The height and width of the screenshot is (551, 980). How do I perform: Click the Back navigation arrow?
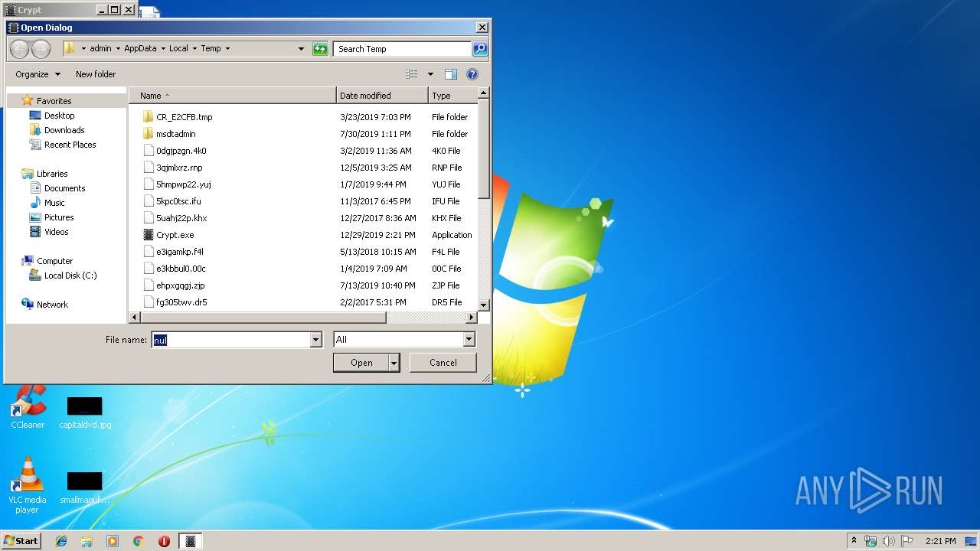click(x=19, y=49)
